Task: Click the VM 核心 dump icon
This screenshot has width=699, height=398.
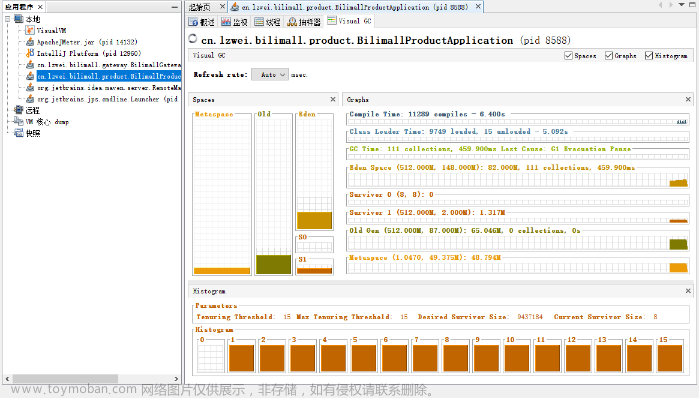Action: pos(18,121)
